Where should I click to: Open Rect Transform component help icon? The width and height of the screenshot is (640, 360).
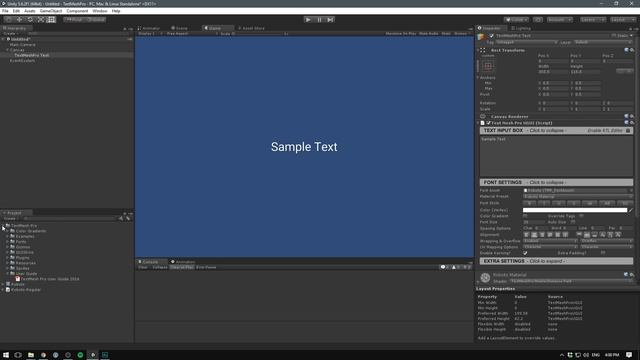[626, 50]
